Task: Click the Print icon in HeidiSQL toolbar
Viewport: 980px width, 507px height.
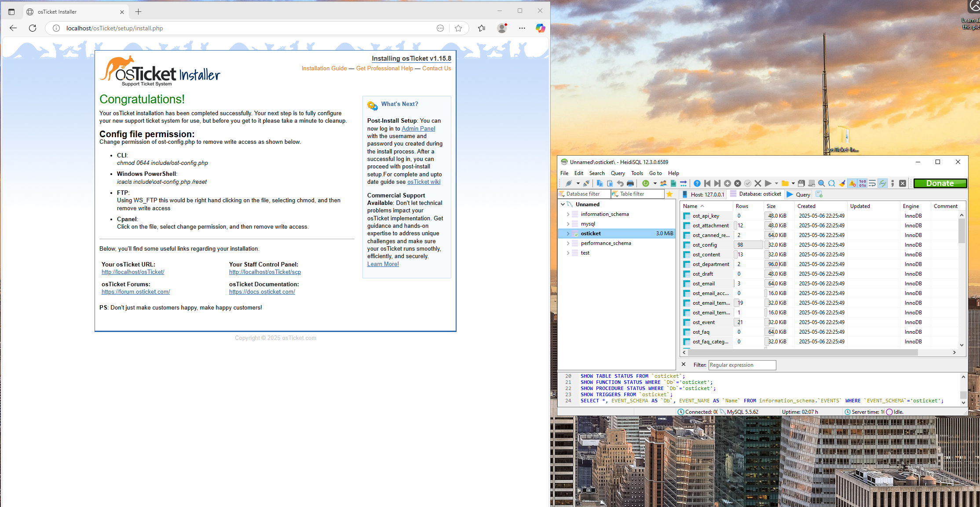Action: [630, 183]
